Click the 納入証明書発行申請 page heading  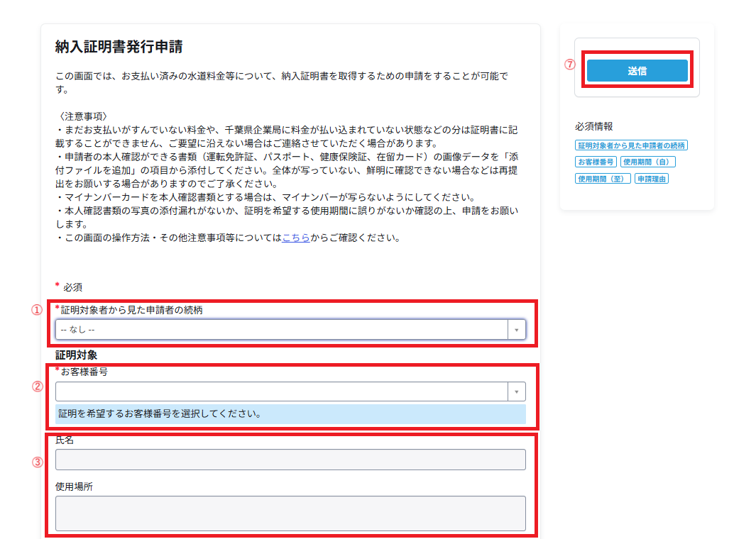pos(119,48)
